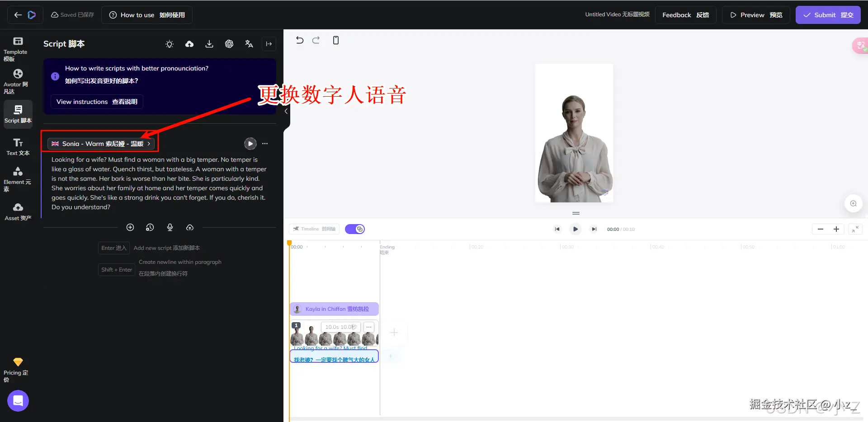Click the download script audio icon

pos(209,44)
